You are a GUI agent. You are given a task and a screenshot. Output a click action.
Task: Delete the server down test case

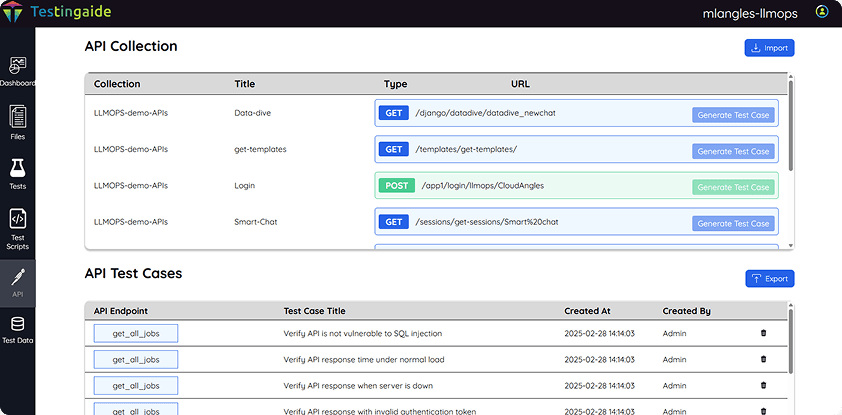coord(764,385)
